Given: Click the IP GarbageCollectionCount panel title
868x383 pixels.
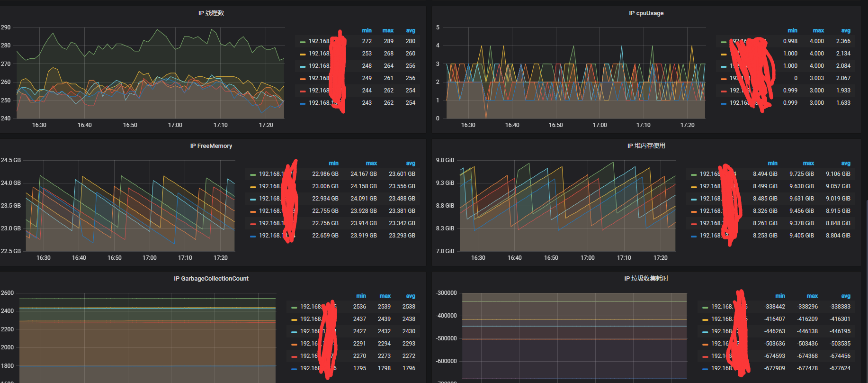Looking at the screenshot, I should tap(211, 279).
